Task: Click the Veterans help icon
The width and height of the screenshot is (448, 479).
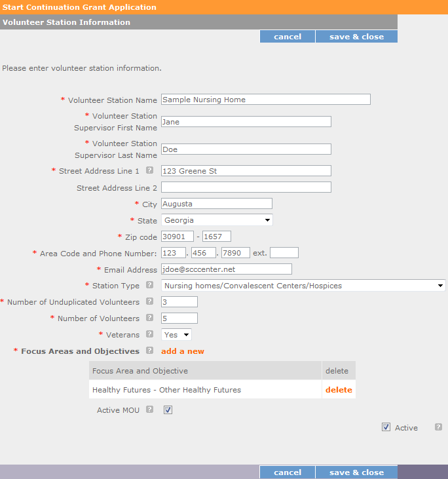Action: [x=149, y=334]
